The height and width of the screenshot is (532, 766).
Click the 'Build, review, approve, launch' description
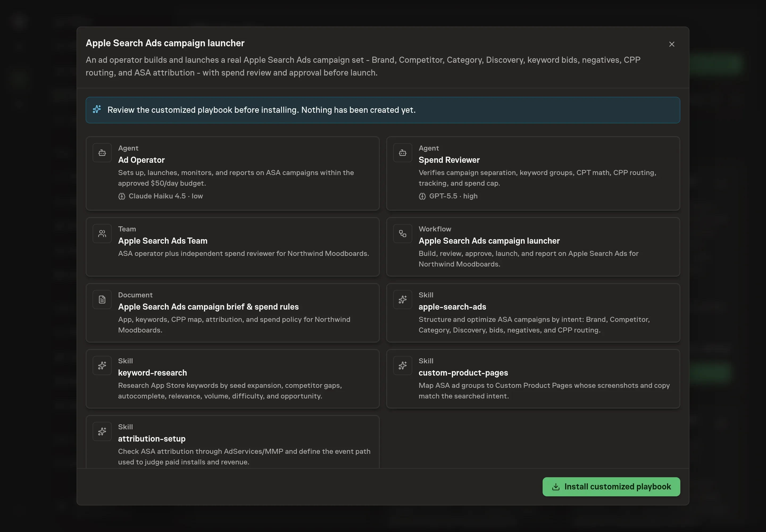tap(528, 259)
